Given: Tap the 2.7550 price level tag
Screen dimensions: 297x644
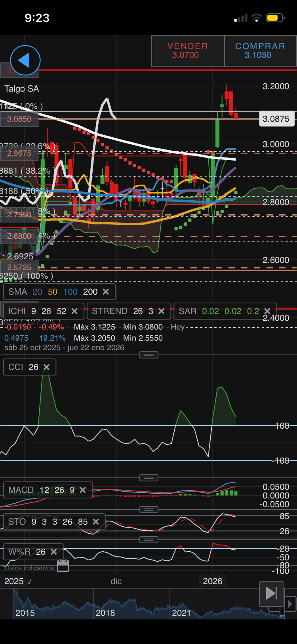Looking at the screenshot, I should pyautogui.click(x=19, y=215).
